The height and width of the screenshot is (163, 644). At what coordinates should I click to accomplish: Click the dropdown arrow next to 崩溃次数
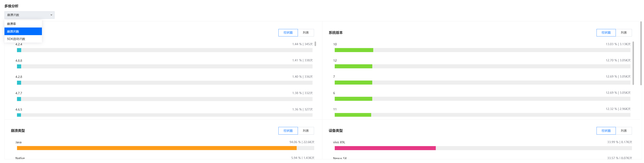tap(51, 15)
